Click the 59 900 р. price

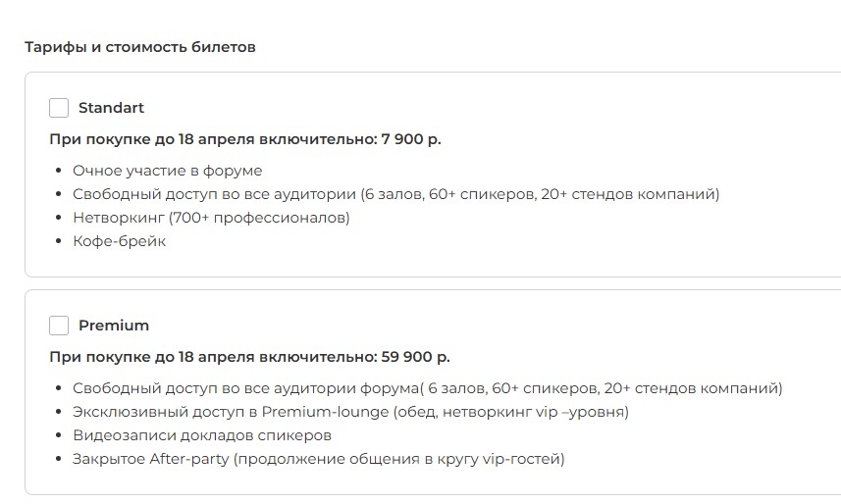(x=414, y=357)
